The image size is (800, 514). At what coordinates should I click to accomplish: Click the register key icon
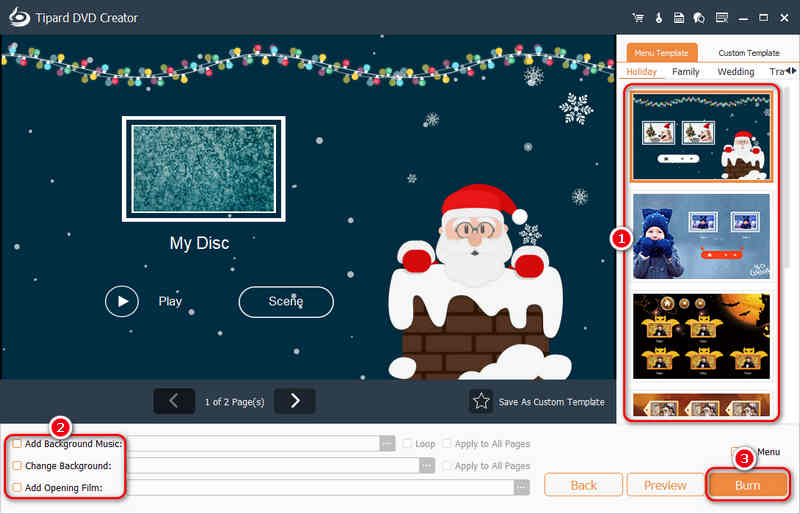[659, 18]
